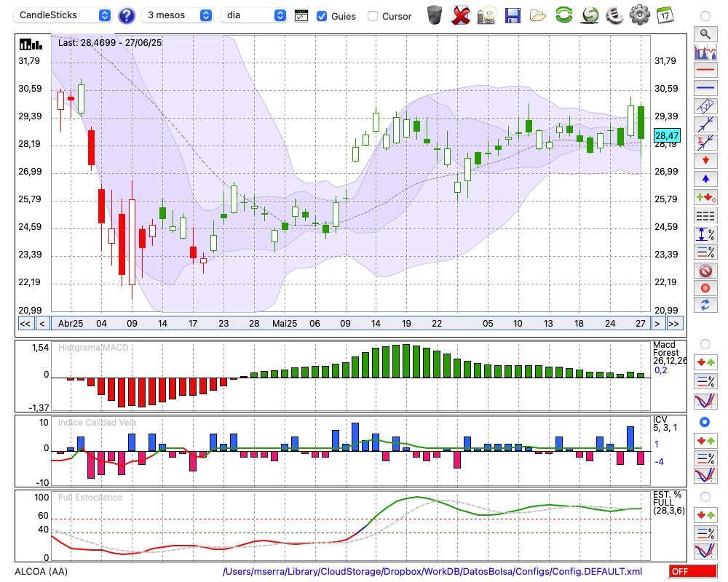Click the silver euro currency icon
Image resolution: width=728 pixels, height=582 pixels.
[614, 15]
